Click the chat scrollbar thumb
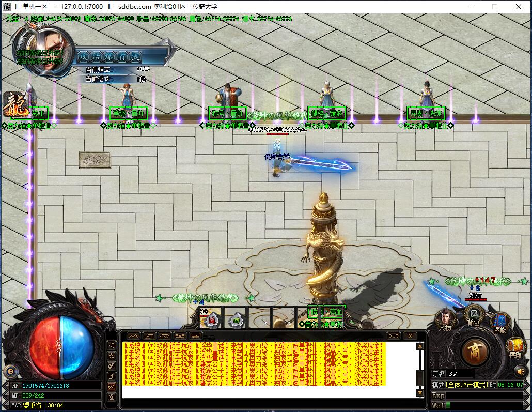Screen dimensions: 532x412 coord(420,378)
